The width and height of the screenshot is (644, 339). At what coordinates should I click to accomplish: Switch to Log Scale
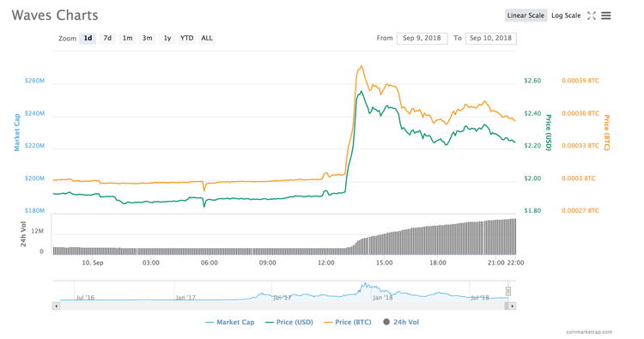566,15
